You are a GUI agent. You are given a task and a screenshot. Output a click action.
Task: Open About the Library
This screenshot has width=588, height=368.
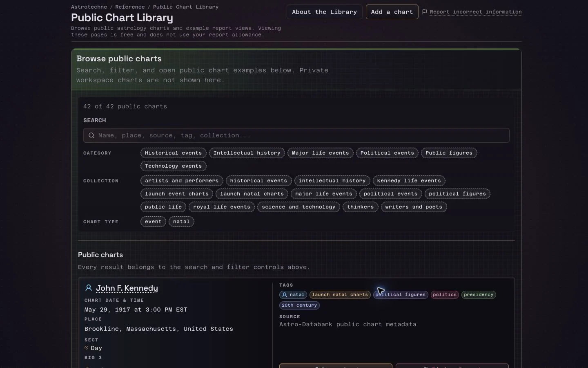click(x=325, y=12)
